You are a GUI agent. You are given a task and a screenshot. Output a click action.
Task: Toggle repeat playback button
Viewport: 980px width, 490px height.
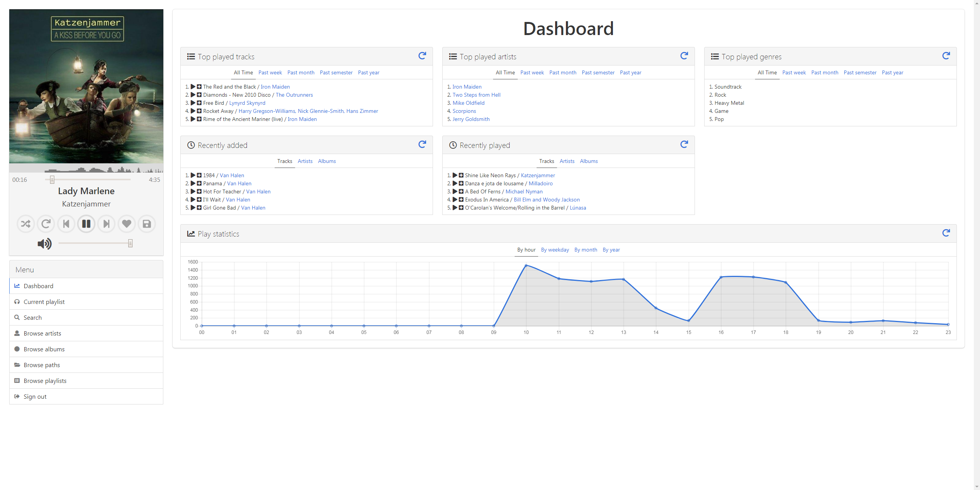(x=46, y=224)
